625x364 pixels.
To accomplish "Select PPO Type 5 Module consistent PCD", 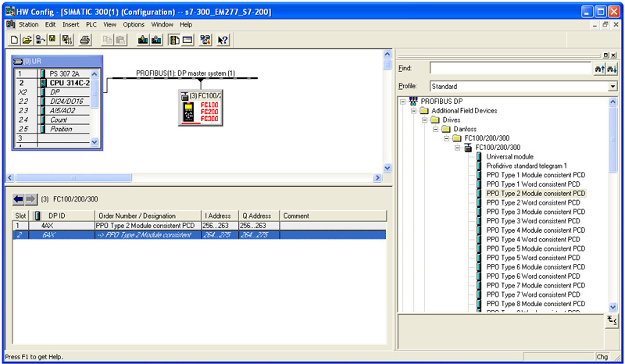I will pos(535,248).
